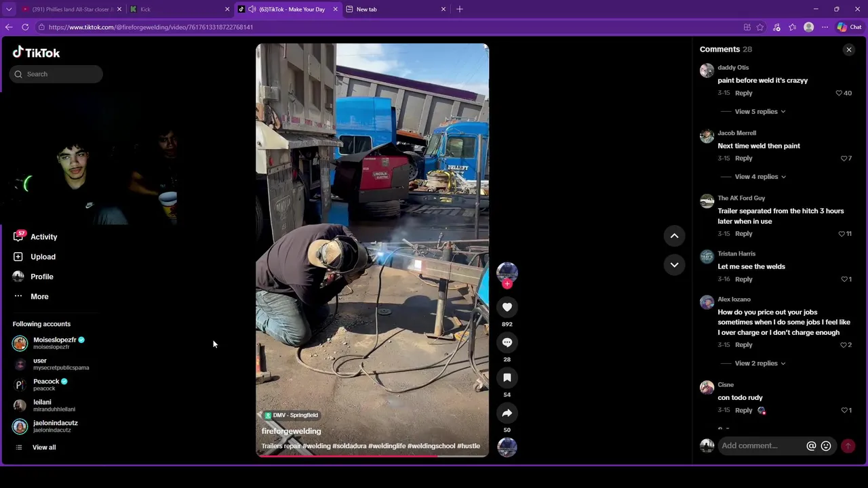Open leilani following account

(44, 405)
